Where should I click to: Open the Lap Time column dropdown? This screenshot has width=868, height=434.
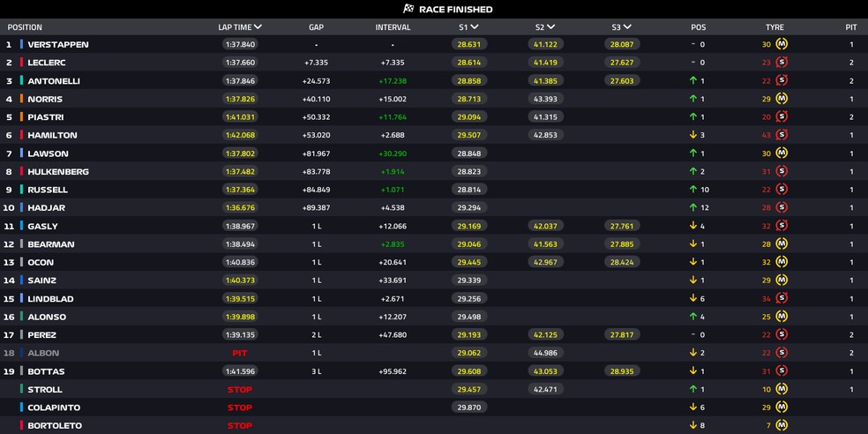(258, 27)
